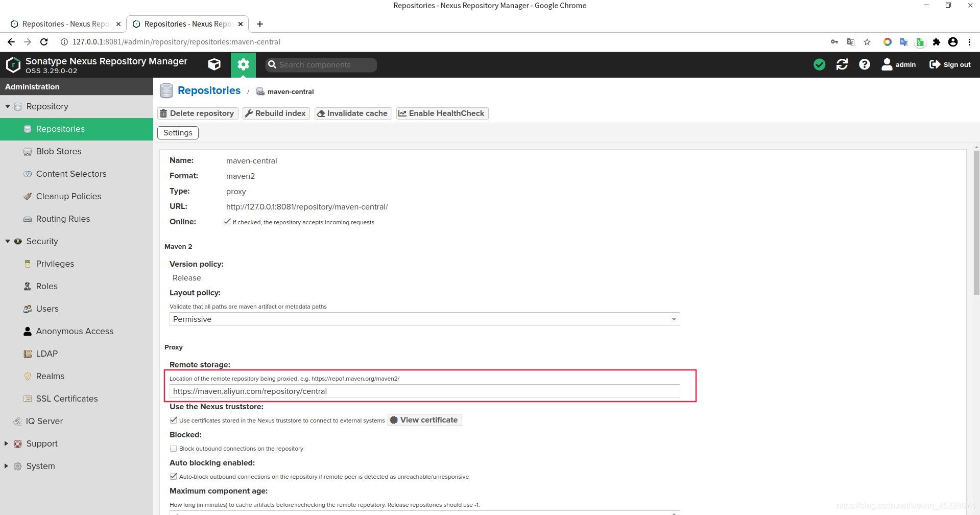The image size is (980, 515).
Task: Click Rebuild index button
Action: tap(276, 113)
